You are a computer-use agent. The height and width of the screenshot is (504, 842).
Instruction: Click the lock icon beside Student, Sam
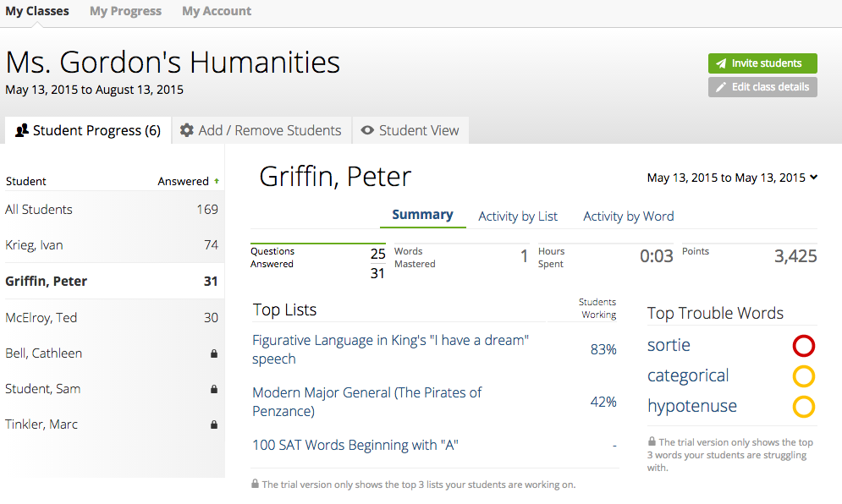click(x=214, y=389)
